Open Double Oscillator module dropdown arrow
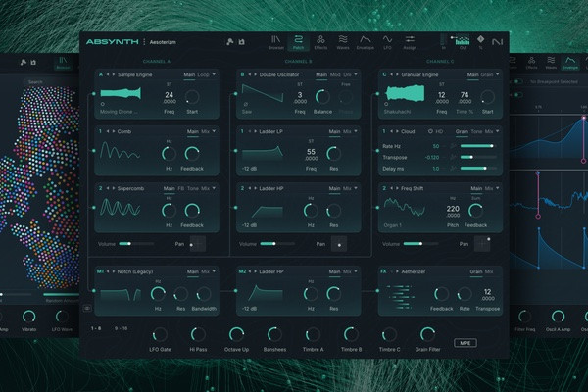The height and width of the screenshot is (392, 588). click(356, 74)
